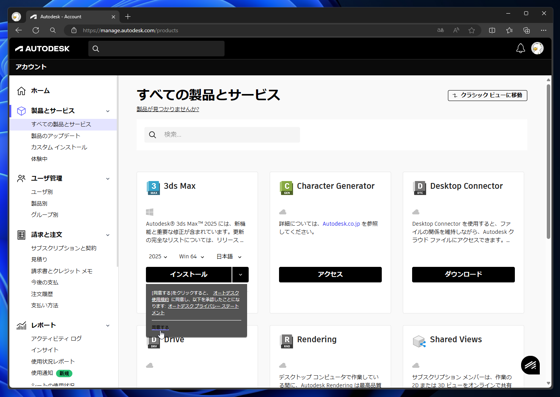Click the translate icon in address bar
Viewport: 560px width, 397px height.
440,30
